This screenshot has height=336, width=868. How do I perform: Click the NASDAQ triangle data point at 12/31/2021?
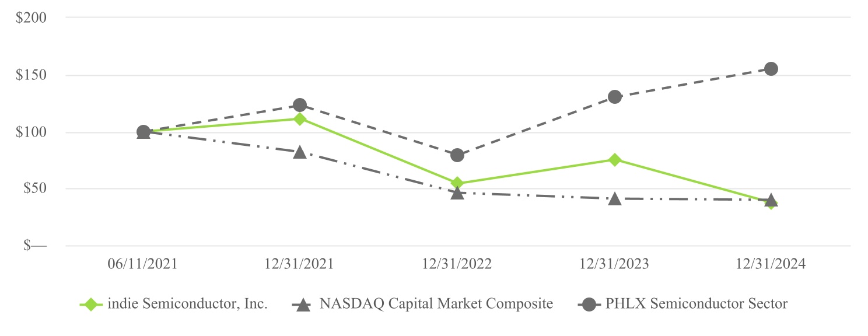(300, 153)
